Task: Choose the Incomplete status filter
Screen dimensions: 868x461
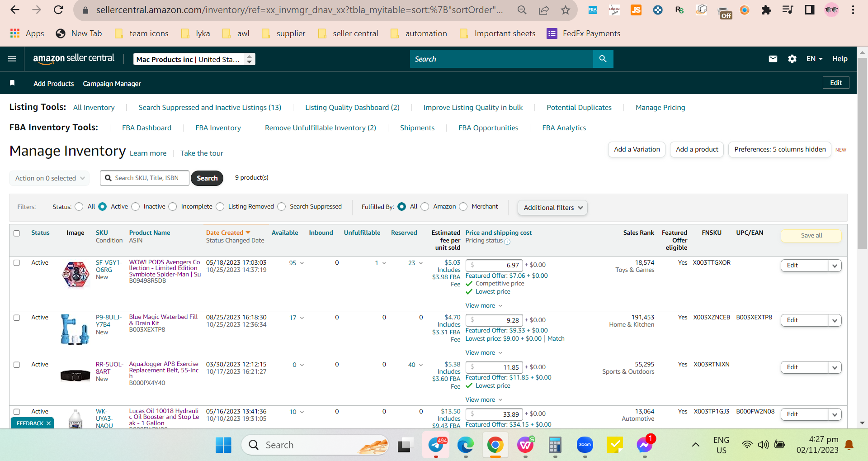Action: [173, 207]
